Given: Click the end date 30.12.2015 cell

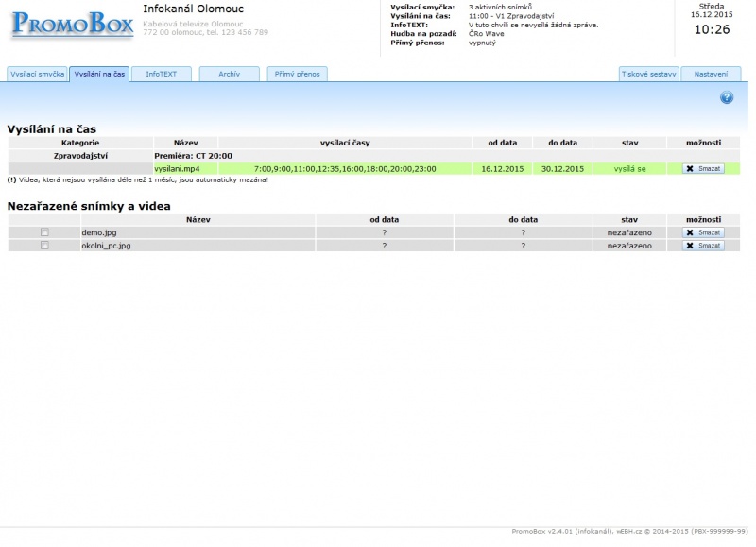Looking at the screenshot, I should (562, 169).
